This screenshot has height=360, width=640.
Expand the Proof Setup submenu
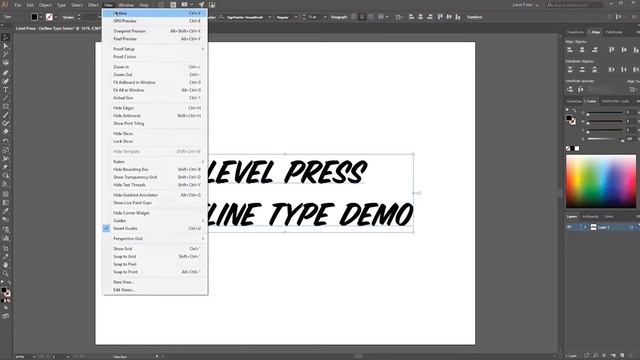click(x=155, y=49)
